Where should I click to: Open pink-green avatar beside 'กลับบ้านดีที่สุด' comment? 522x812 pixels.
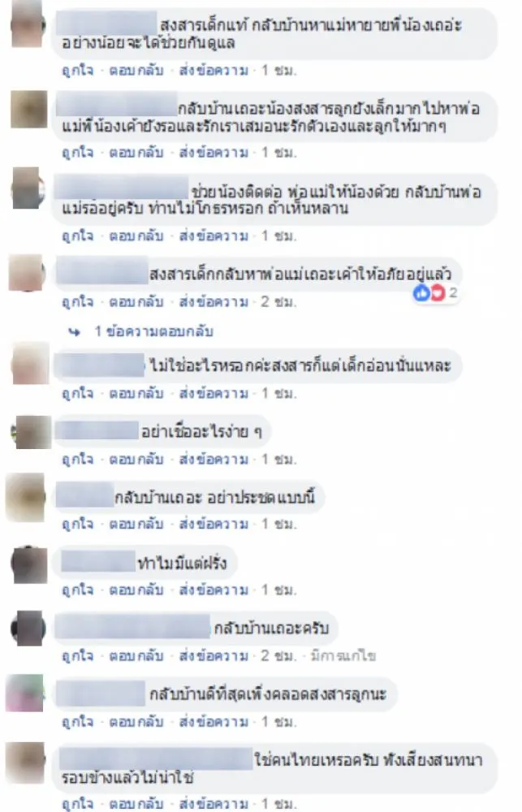tap(24, 693)
